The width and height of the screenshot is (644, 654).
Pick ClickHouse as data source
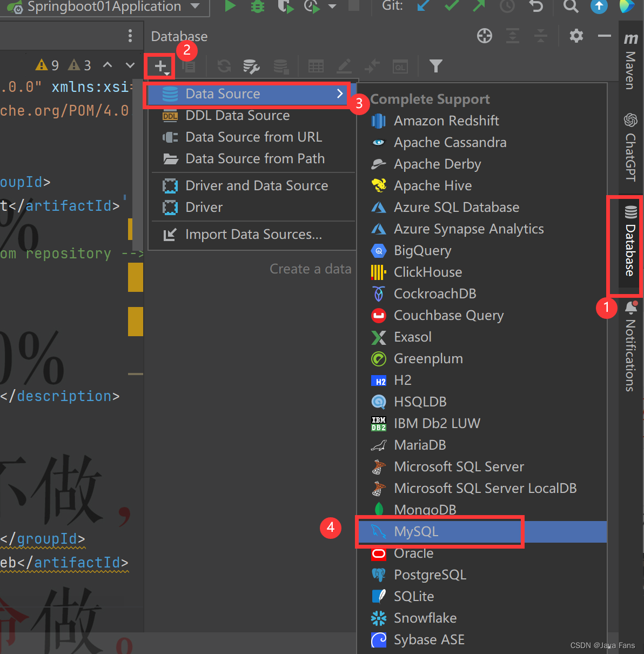(x=482, y=272)
